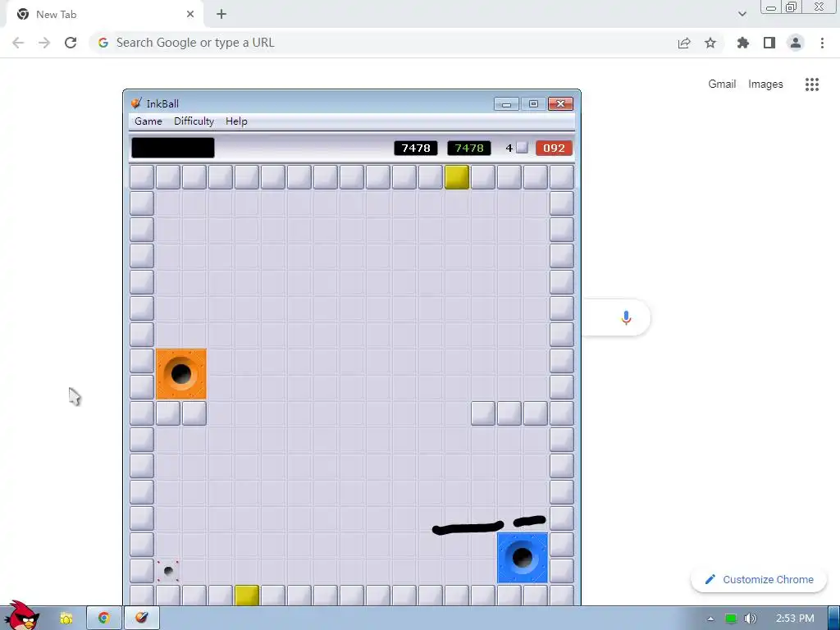Go back in Chrome
The image size is (840, 630).
pyautogui.click(x=18, y=43)
